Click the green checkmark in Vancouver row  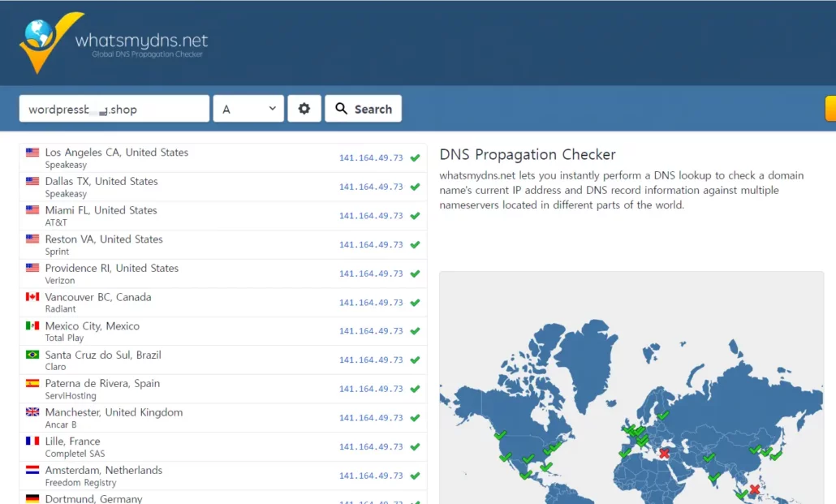coord(416,303)
